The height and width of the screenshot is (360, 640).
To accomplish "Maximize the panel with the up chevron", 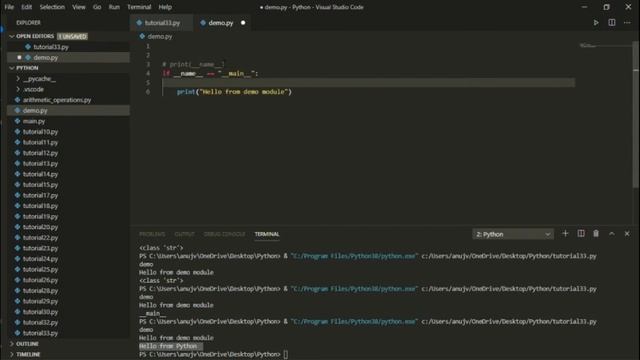I will point(611,233).
